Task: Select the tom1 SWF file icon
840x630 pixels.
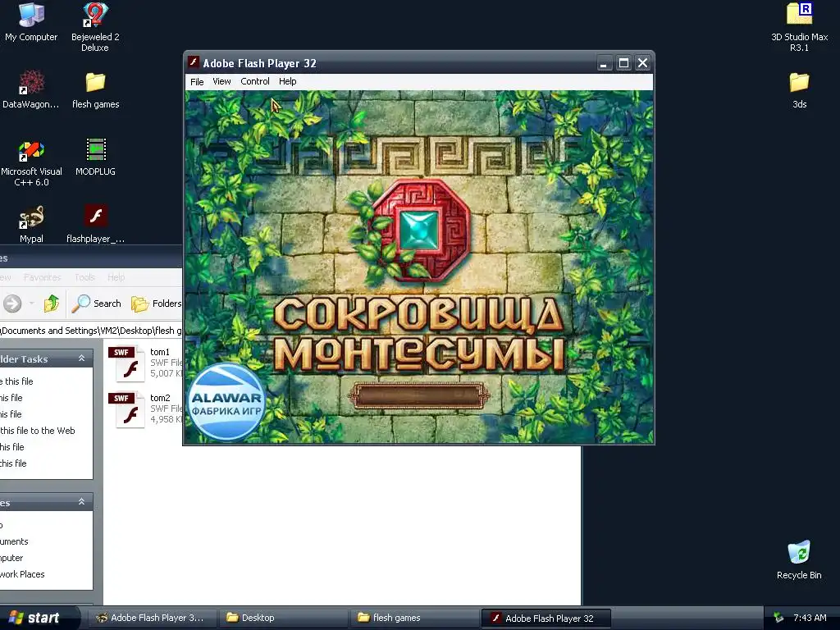Action: pos(127,363)
